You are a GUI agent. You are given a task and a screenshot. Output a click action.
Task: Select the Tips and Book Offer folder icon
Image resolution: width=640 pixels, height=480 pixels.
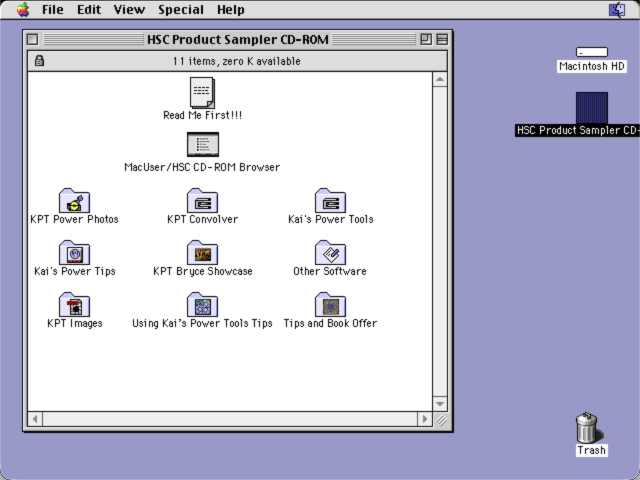click(330, 304)
